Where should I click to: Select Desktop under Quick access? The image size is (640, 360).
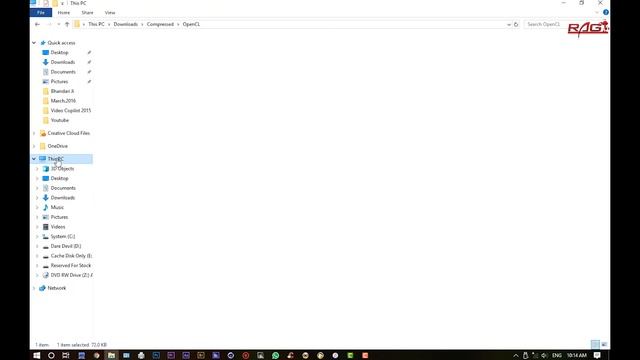[x=60, y=53]
